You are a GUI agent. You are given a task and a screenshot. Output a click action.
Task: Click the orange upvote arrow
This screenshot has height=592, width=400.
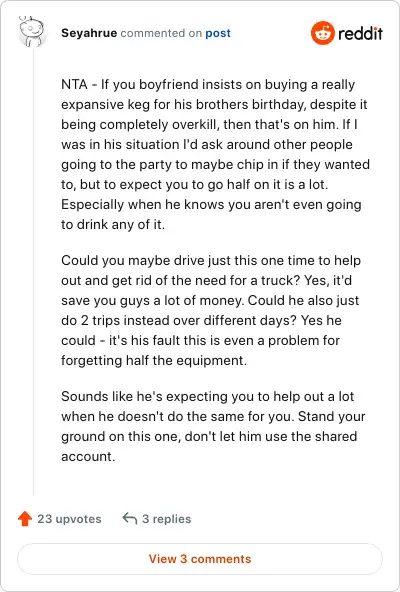tap(25, 519)
